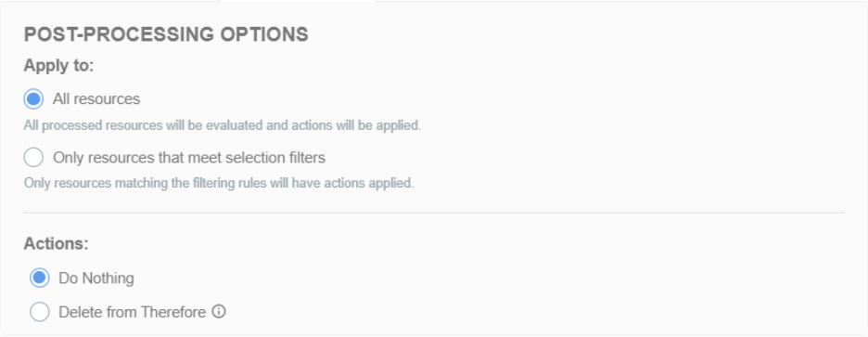This screenshot has height=337, width=868.
Task: Choose Only resources that meet selection filters radio
Action: [x=33, y=158]
